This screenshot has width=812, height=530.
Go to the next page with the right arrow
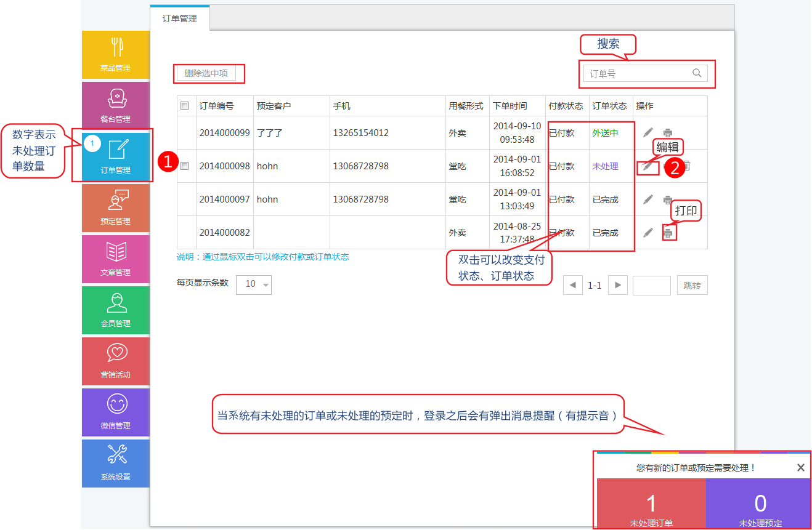618,286
